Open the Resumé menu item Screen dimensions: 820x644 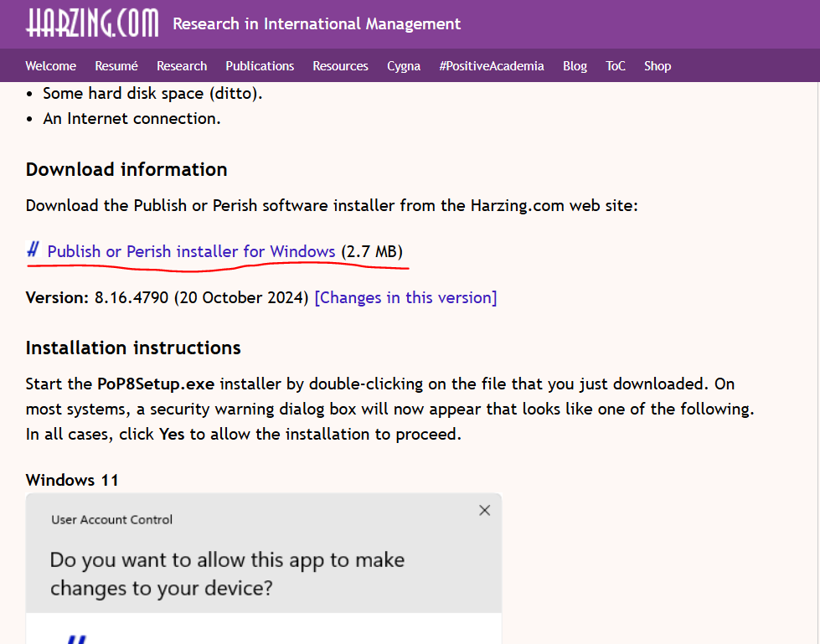pyautogui.click(x=116, y=66)
